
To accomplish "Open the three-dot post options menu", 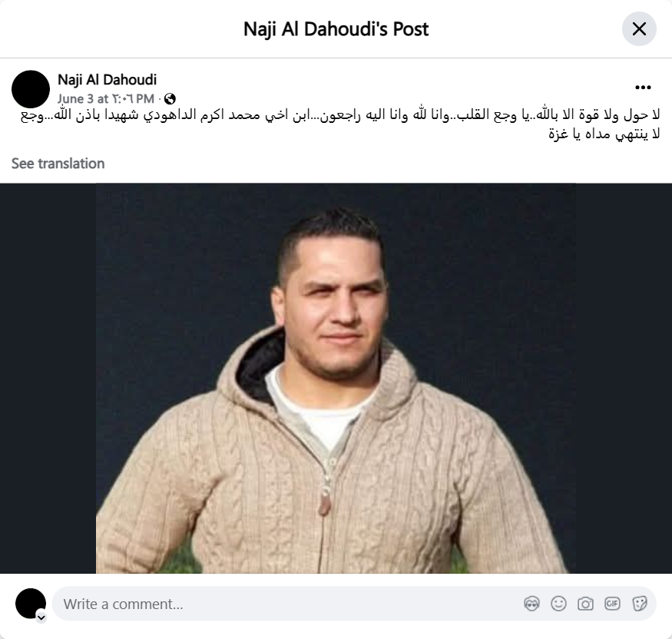I will (643, 88).
